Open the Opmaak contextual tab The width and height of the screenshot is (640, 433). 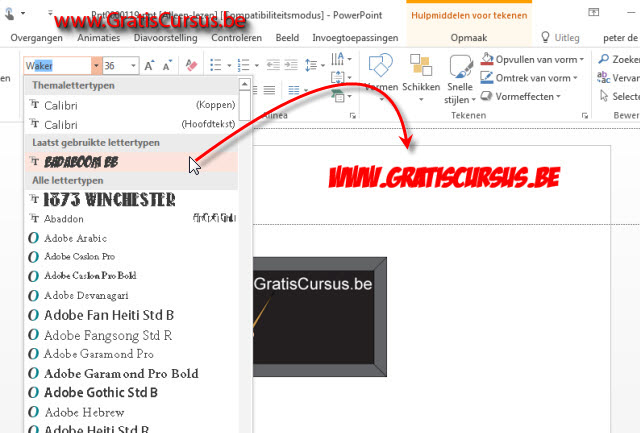pyautogui.click(x=469, y=38)
